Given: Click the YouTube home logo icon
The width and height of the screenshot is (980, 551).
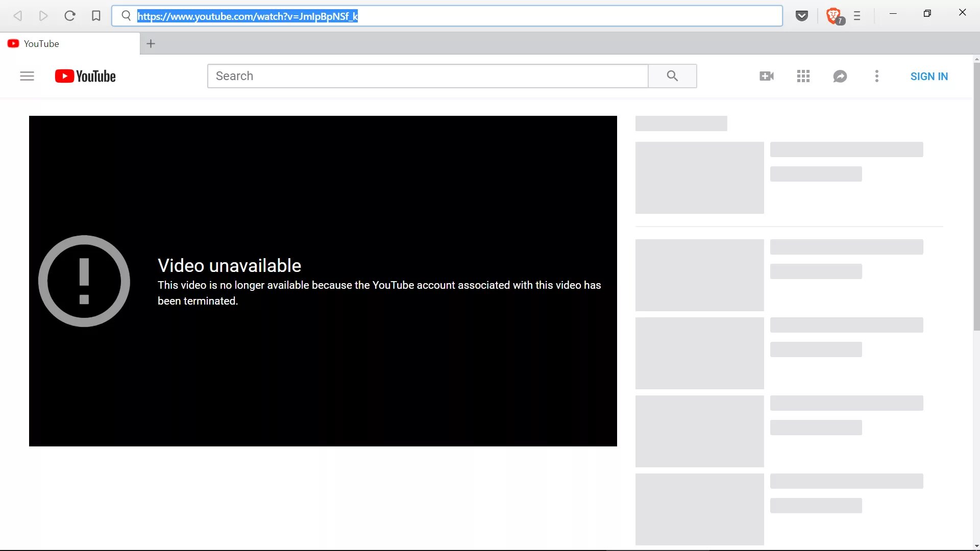Looking at the screenshot, I should pos(85,76).
